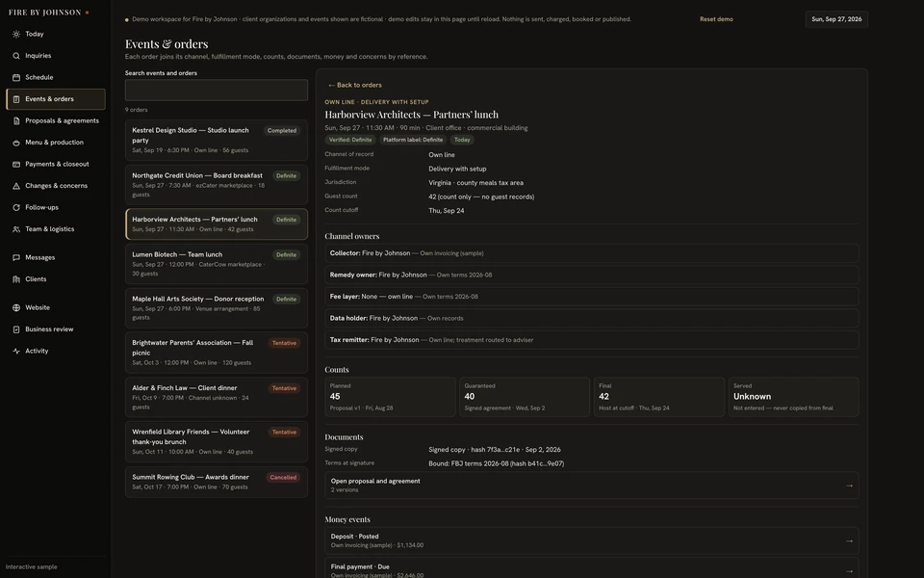This screenshot has width=924, height=578.
Task: Expand the Final payment Due arrow
Action: (x=849, y=571)
